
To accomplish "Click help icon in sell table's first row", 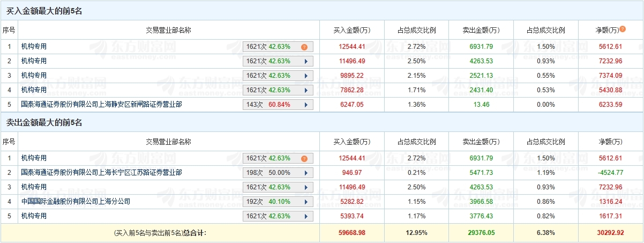I will pos(304,158).
